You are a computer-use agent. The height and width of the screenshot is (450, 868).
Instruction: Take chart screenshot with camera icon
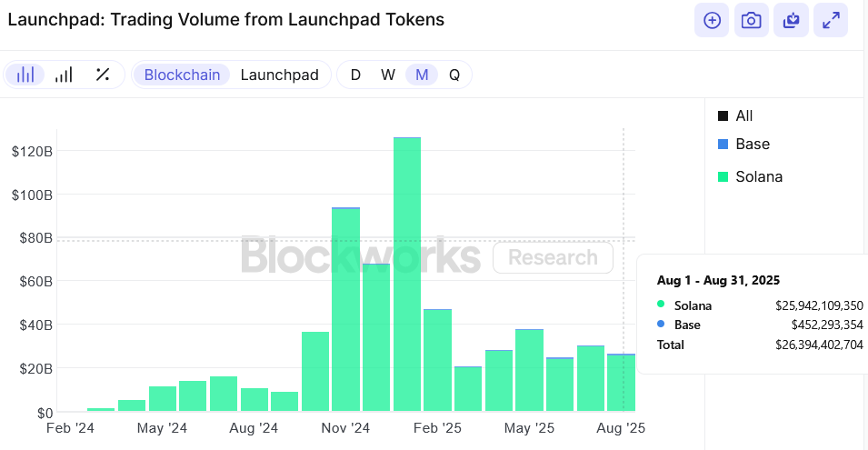tap(751, 21)
